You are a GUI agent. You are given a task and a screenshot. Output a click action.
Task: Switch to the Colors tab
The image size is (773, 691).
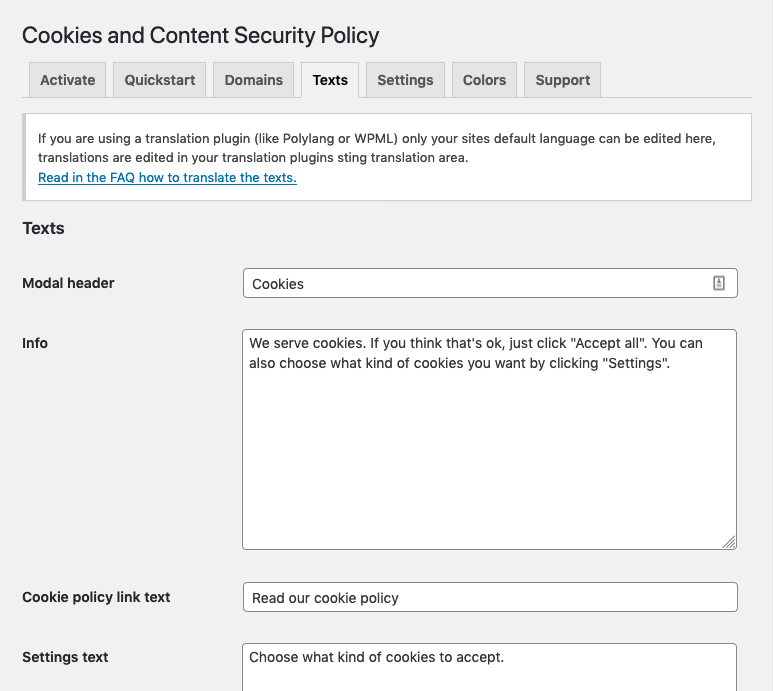click(484, 80)
